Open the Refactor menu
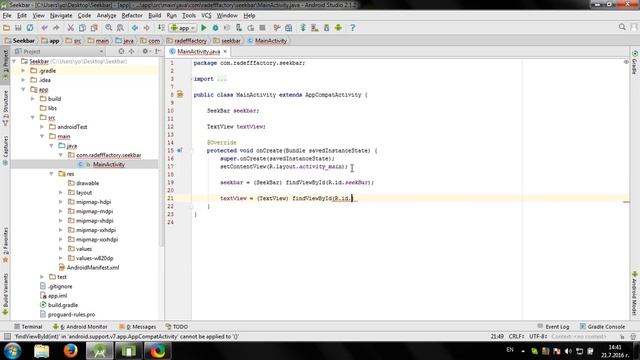 point(132,16)
